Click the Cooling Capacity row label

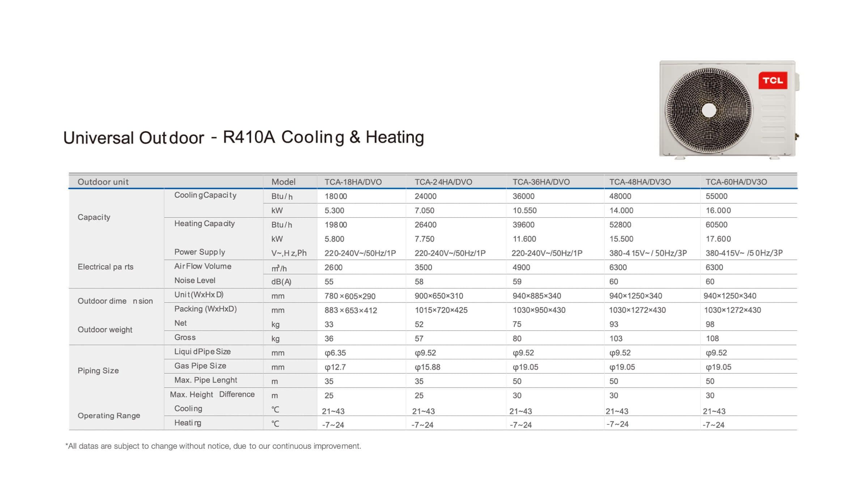point(205,195)
